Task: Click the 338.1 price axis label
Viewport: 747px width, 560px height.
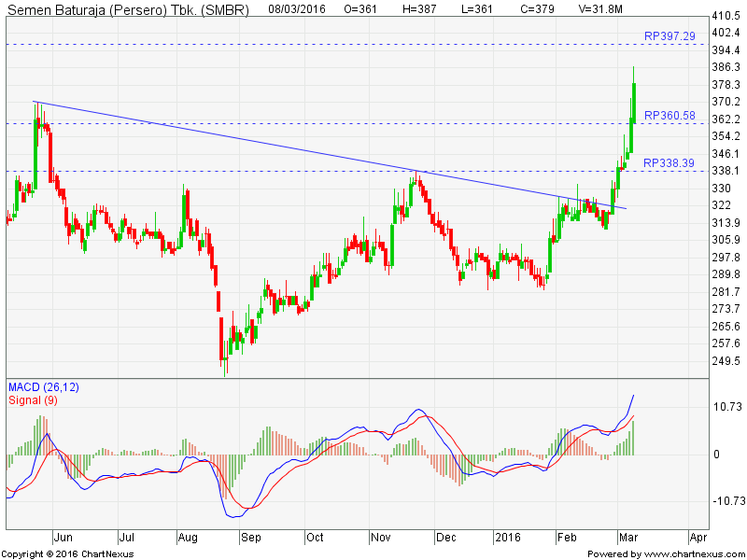Action: 726,171
